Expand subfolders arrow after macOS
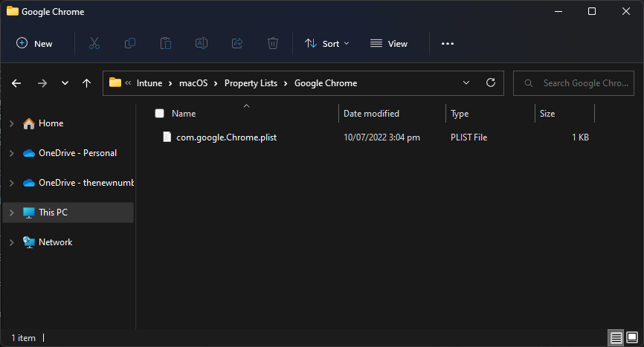 tap(216, 83)
